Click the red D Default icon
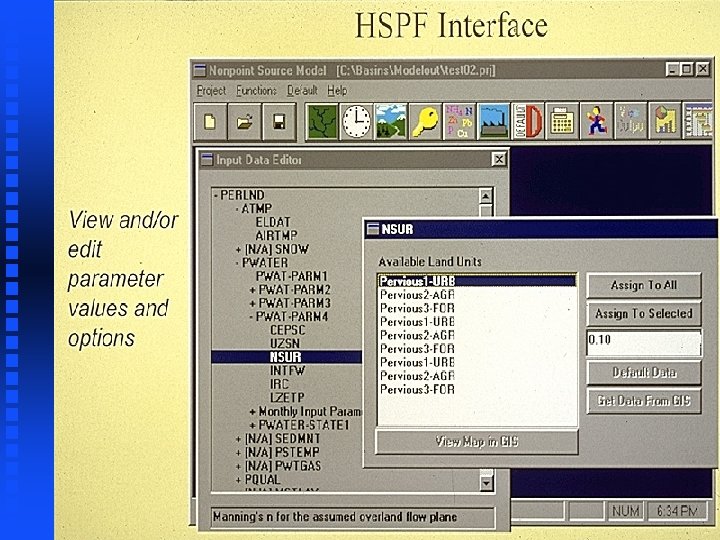720x540 pixels. 528,122
